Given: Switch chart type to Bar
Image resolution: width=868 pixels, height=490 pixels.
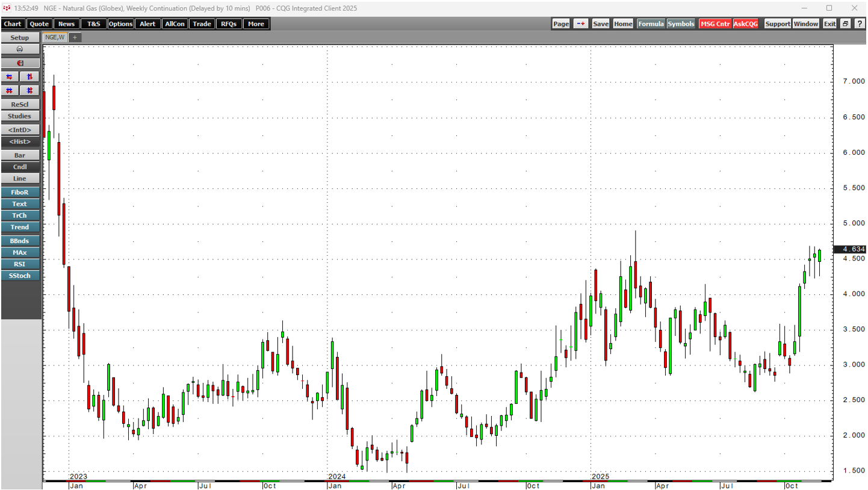Looking at the screenshot, I should point(20,155).
